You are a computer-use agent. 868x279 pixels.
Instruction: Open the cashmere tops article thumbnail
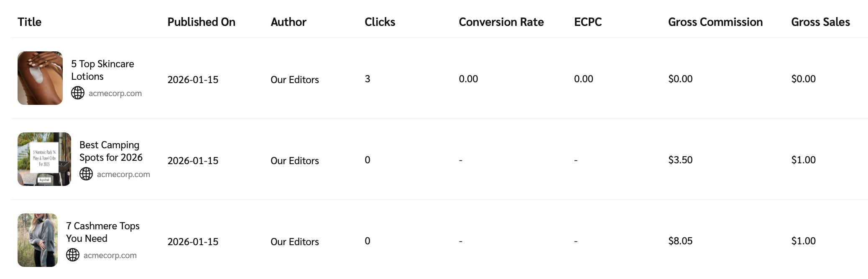[x=38, y=240]
